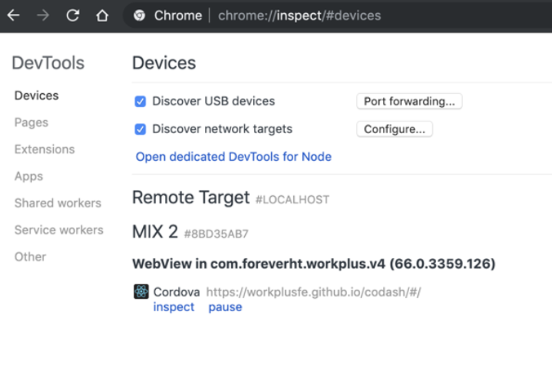Show Shared workers section
Image resolution: width=552 pixels, height=392 pixels.
pyautogui.click(x=58, y=203)
